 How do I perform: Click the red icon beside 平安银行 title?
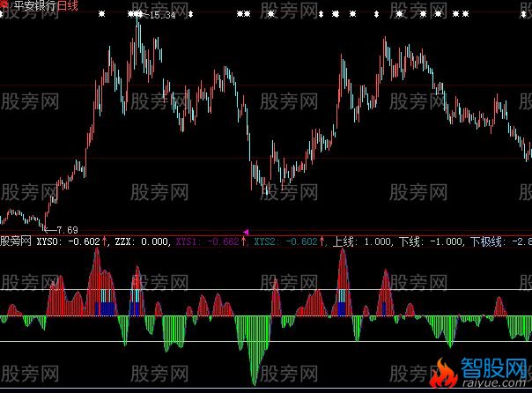(x=4, y=4)
